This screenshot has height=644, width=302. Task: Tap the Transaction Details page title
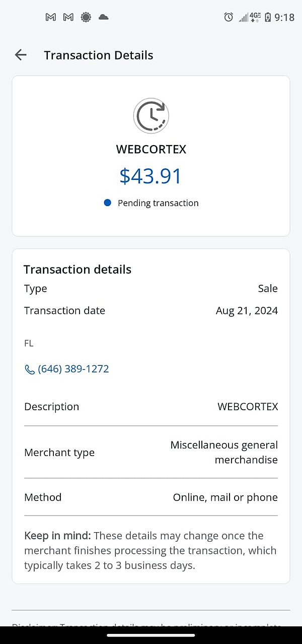point(99,55)
